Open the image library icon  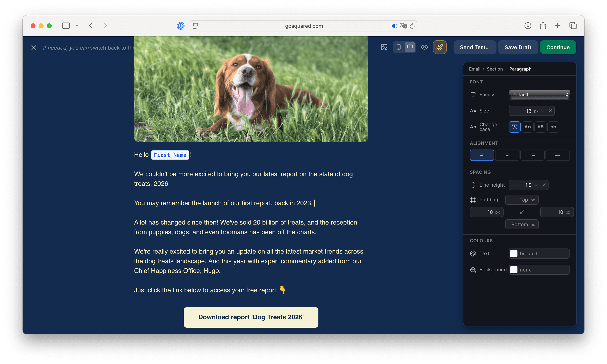384,47
